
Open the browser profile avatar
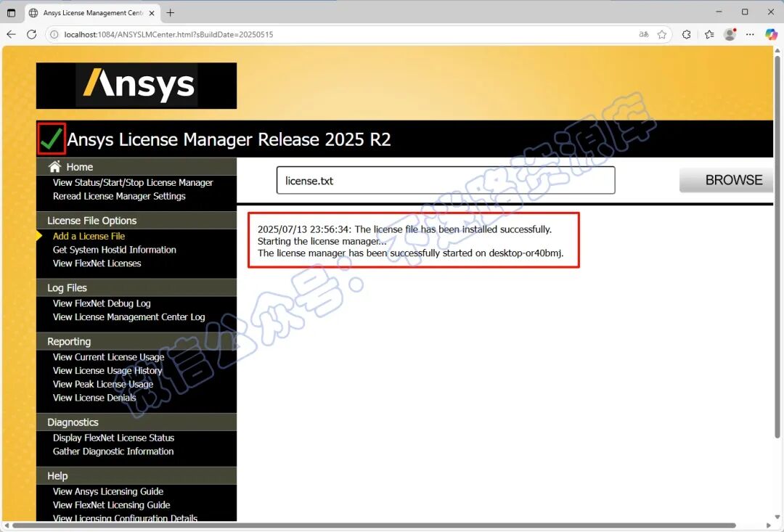pyautogui.click(x=730, y=35)
